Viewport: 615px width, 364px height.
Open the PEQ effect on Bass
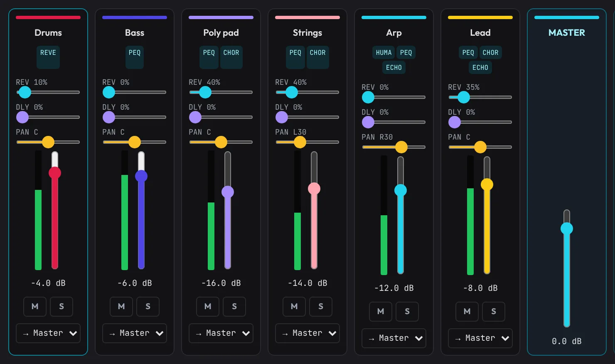click(135, 57)
